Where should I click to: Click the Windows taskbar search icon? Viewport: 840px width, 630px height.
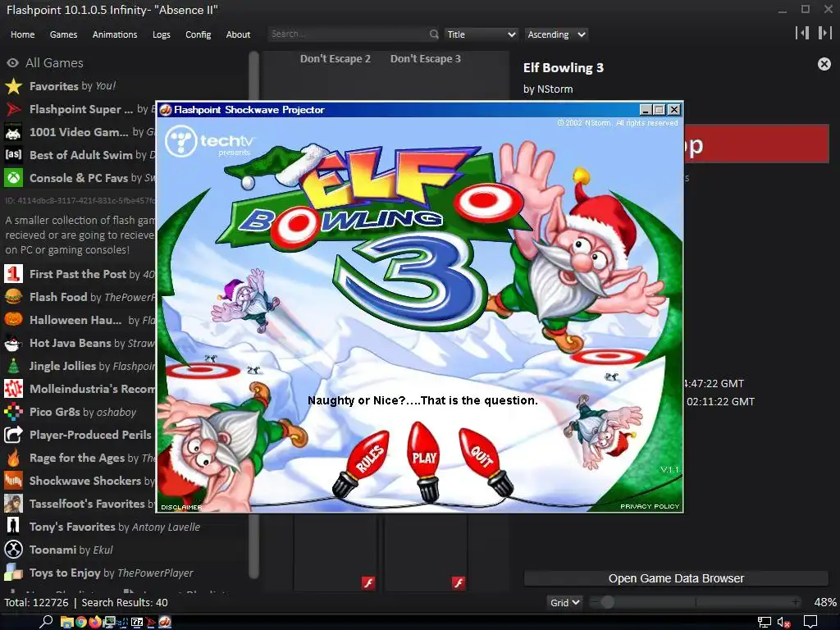(x=46, y=622)
